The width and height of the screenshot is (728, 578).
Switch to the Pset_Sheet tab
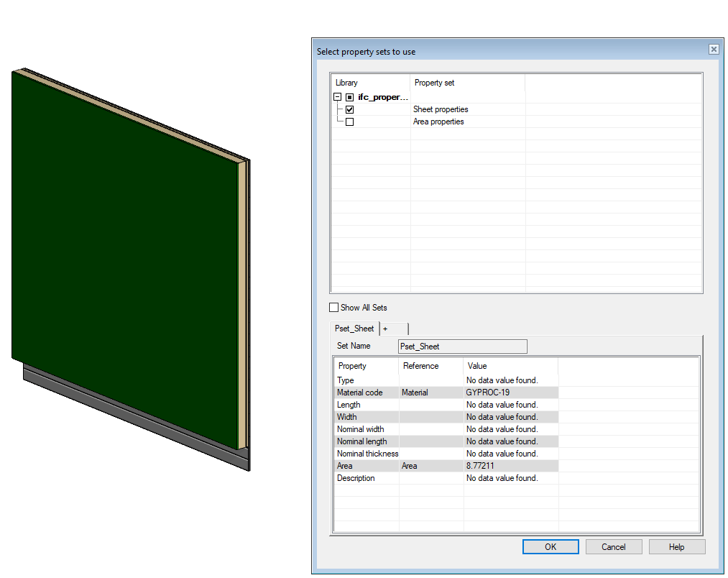354,329
